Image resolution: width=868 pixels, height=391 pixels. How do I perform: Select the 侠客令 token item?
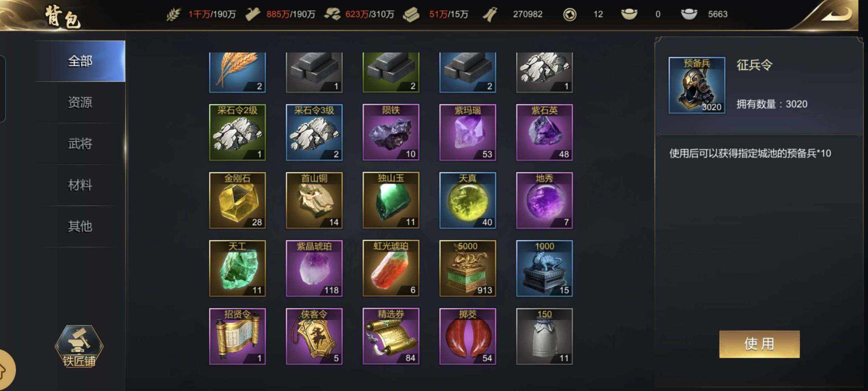pyautogui.click(x=314, y=336)
